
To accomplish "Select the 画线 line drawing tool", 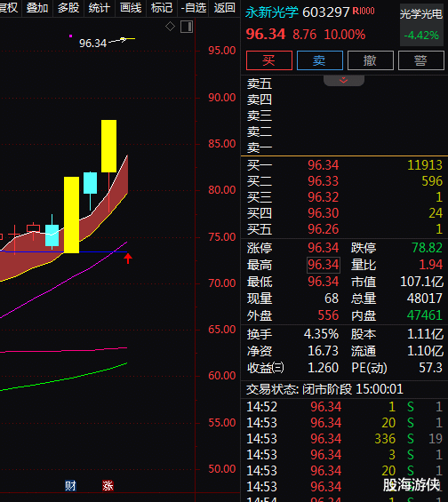I will [x=131, y=7].
